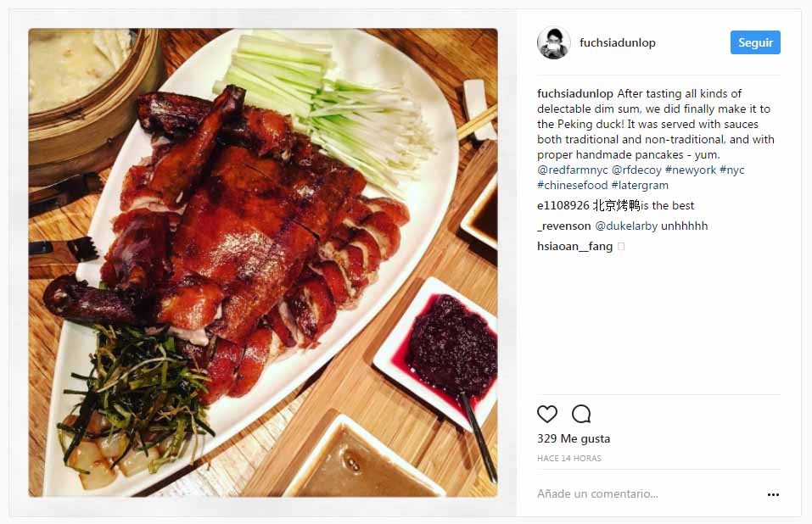The height and width of the screenshot is (524, 812).
Task: Browse the #nyc hashtag
Action: [x=731, y=170]
